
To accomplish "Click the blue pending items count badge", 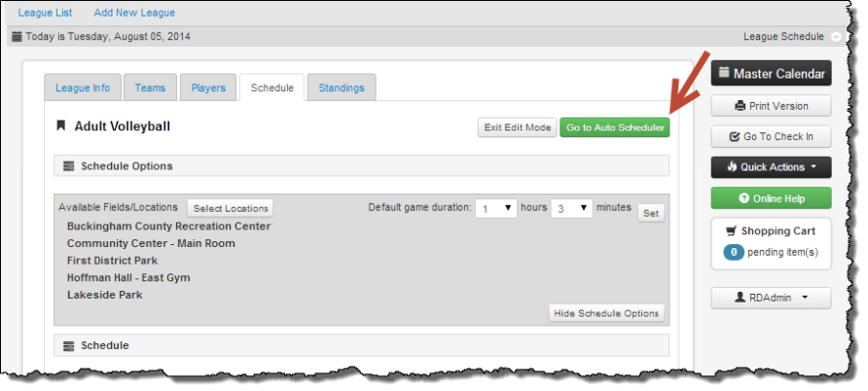I will pyautogui.click(x=734, y=252).
